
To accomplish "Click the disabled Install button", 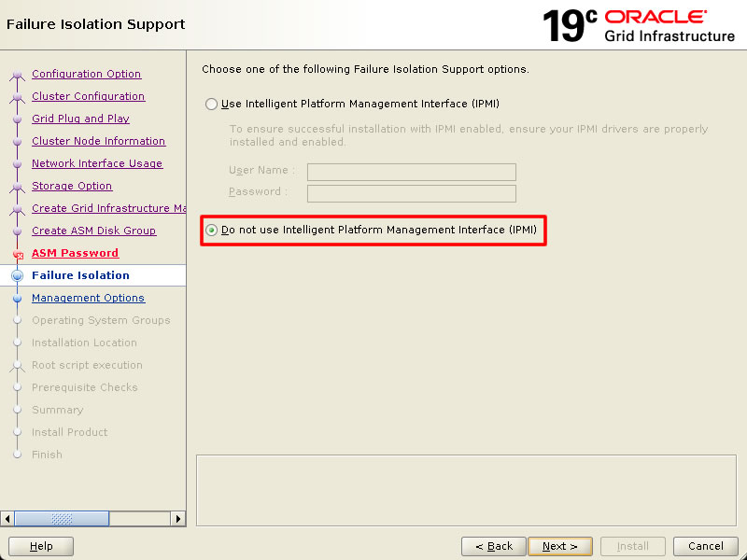I will pos(633,546).
